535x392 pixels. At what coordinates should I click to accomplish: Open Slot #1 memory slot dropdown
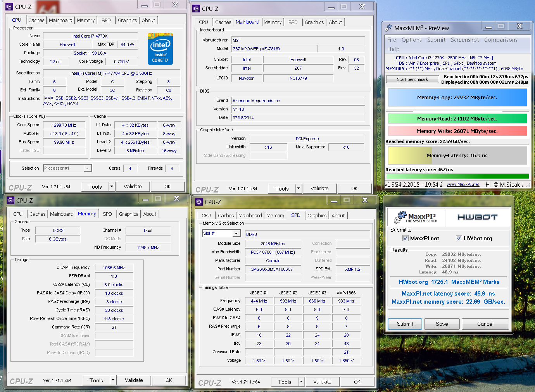236,233
